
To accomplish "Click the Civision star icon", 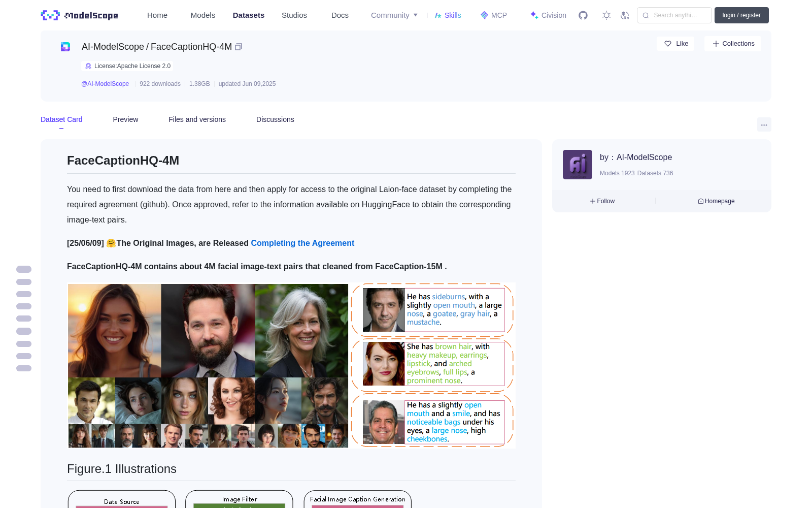I will click(534, 15).
